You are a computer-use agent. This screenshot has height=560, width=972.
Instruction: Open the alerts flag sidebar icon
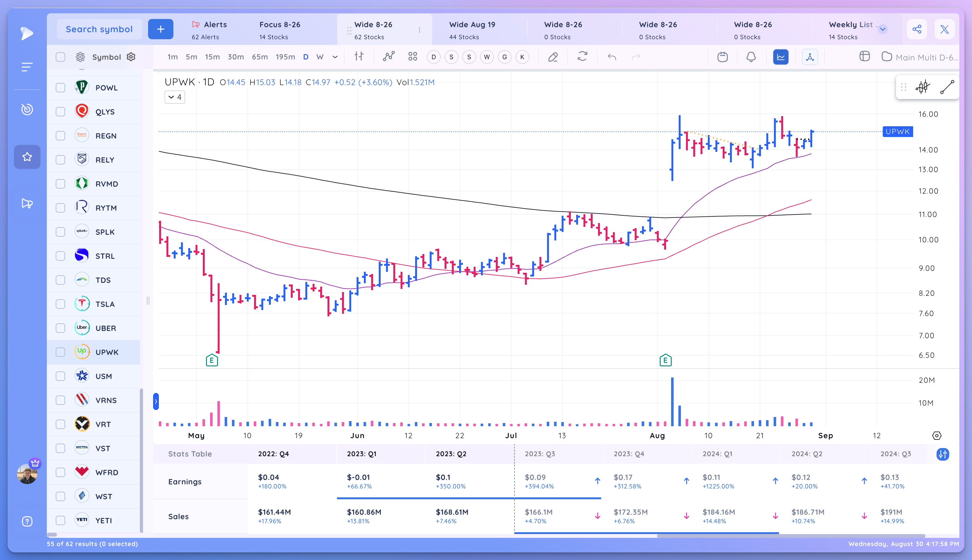[27, 203]
